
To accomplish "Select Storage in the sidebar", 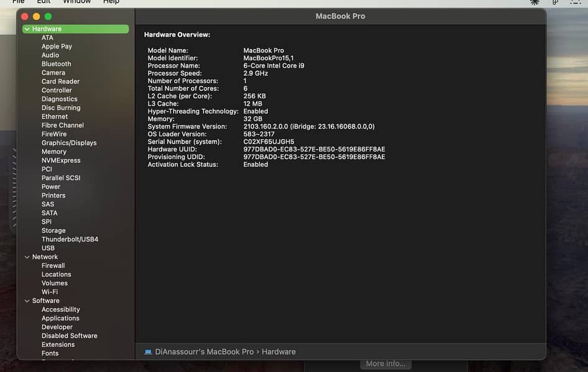I will pyautogui.click(x=53, y=230).
